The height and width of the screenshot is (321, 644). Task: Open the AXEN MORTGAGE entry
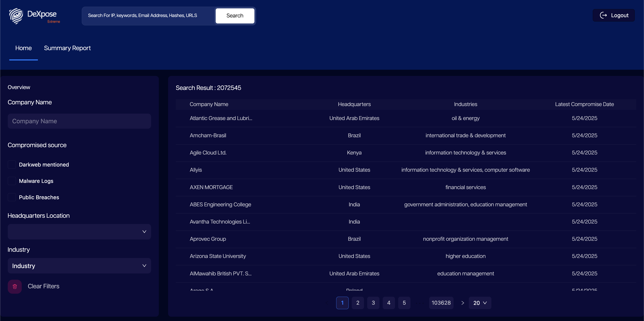[x=406, y=187]
